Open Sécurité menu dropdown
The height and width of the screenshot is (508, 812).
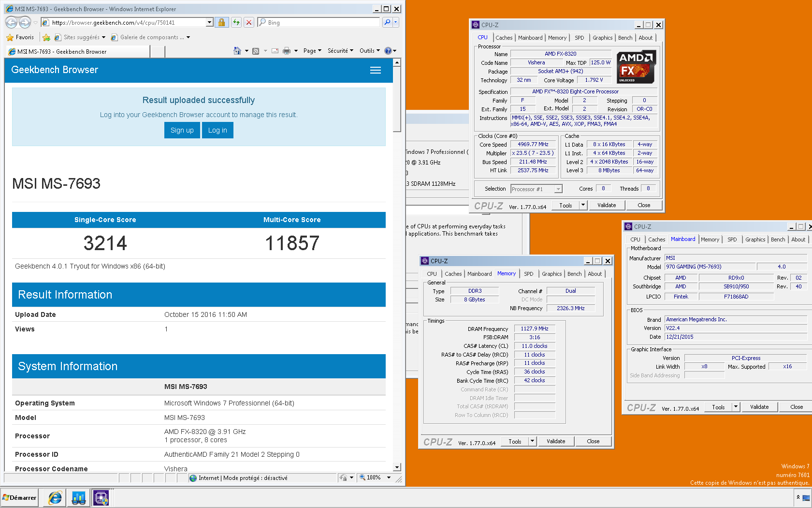[340, 51]
